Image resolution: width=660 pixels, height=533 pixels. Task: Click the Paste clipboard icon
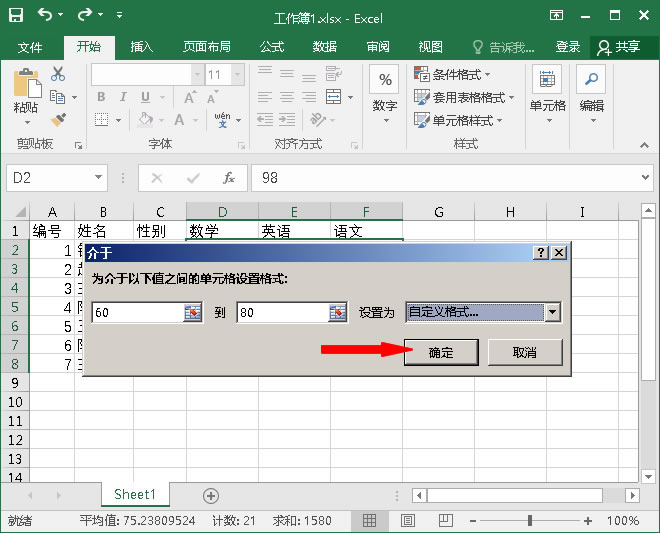click(x=27, y=83)
